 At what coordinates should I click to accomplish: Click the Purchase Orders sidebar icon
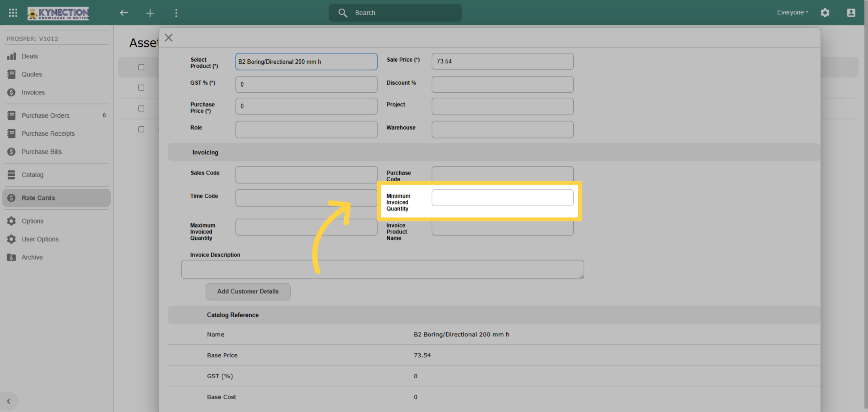pos(12,115)
